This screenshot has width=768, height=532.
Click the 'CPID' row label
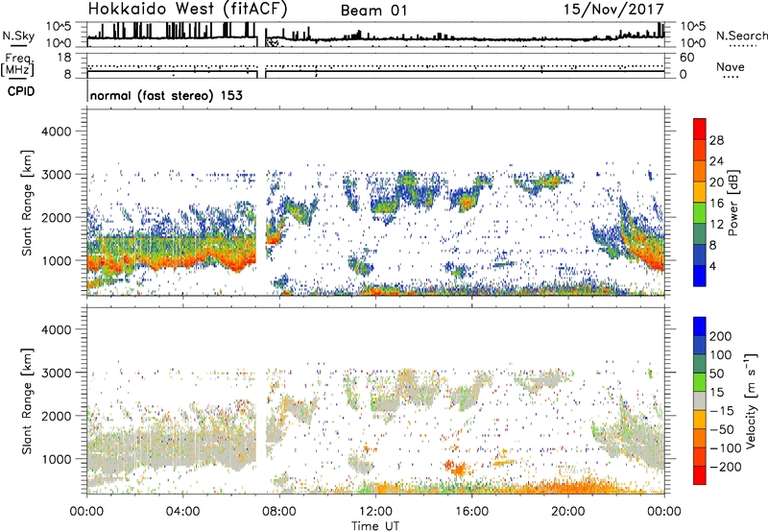coord(21,91)
